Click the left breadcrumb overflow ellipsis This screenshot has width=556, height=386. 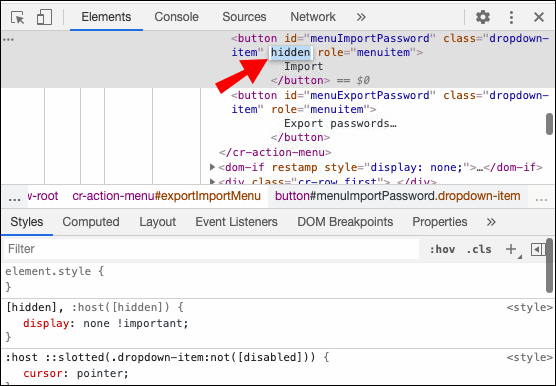pyautogui.click(x=14, y=197)
